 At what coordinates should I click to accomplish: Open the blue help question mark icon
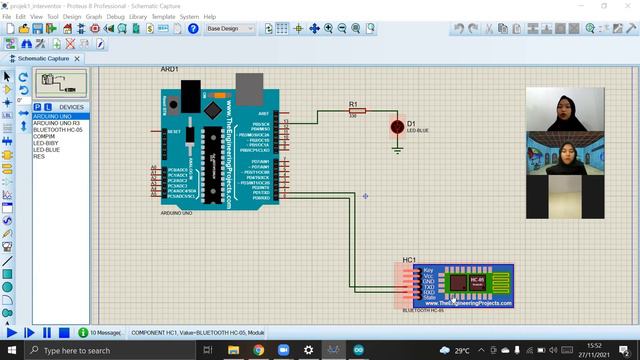pyautogui.click(x=193, y=29)
